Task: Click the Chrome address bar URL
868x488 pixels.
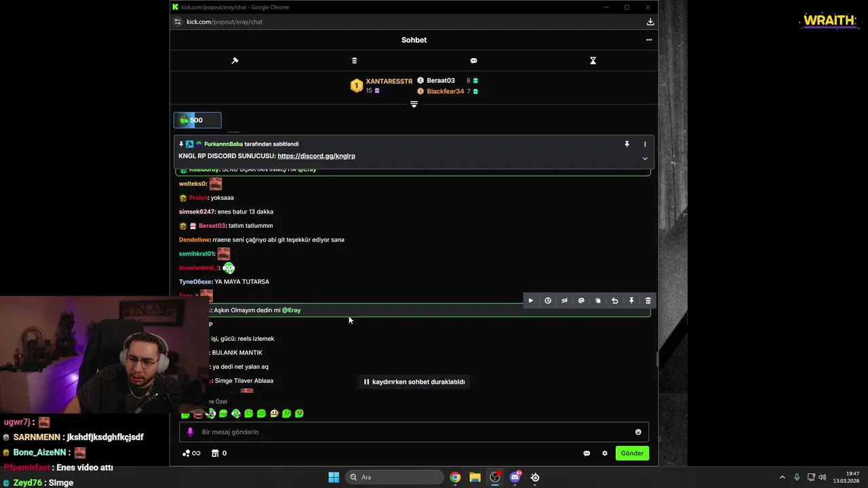Action: point(224,22)
